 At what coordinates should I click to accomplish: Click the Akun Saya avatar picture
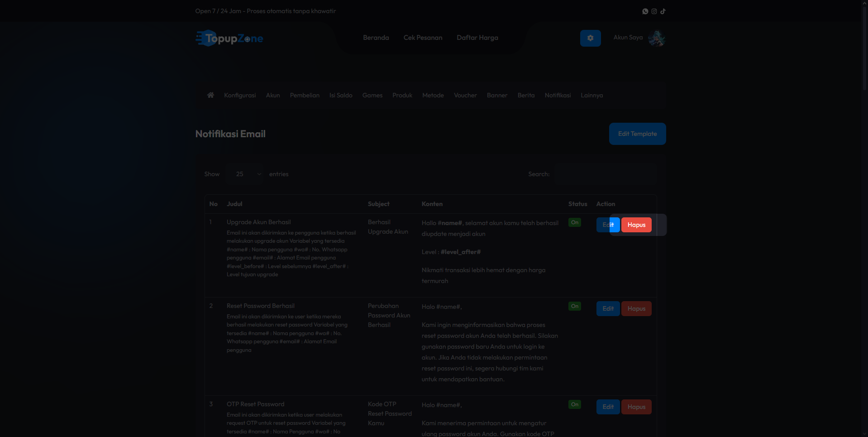[x=657, y=38]
